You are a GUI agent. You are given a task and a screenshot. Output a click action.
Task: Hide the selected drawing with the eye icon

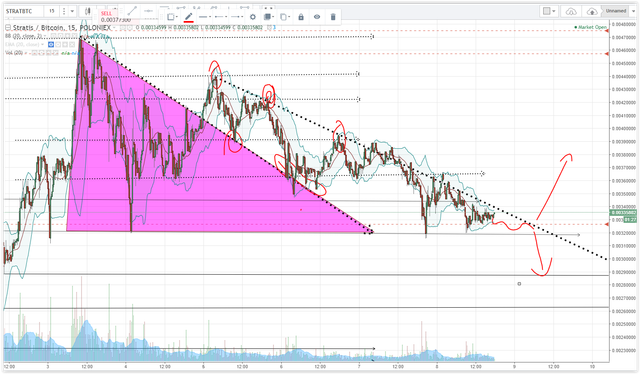coord(317,17)
